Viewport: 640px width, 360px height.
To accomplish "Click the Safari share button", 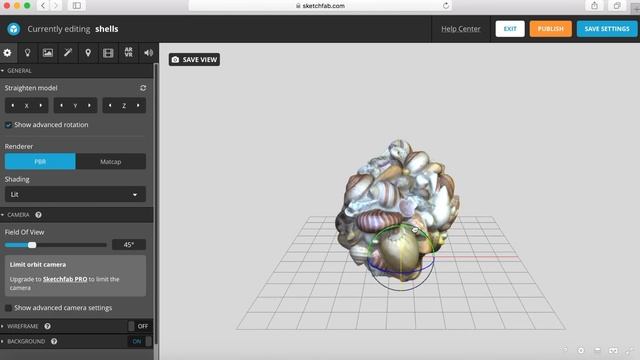I will pyautogui.click(x=594, y=6).
